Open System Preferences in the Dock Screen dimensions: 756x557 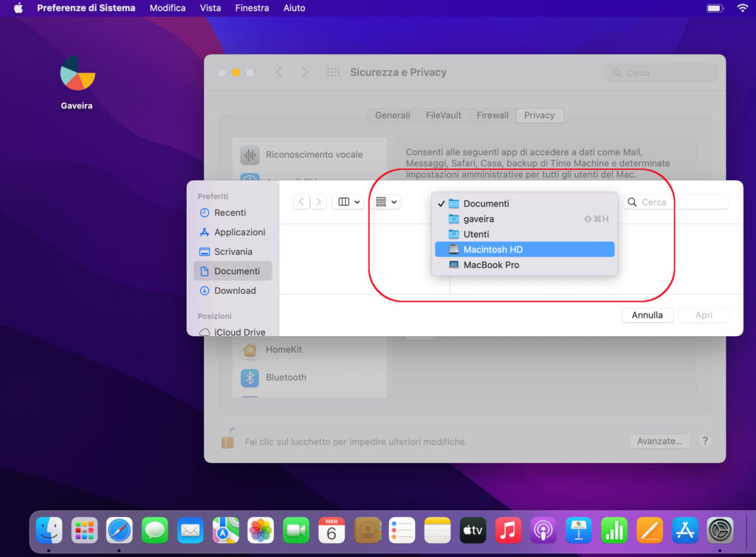(720, 530)
